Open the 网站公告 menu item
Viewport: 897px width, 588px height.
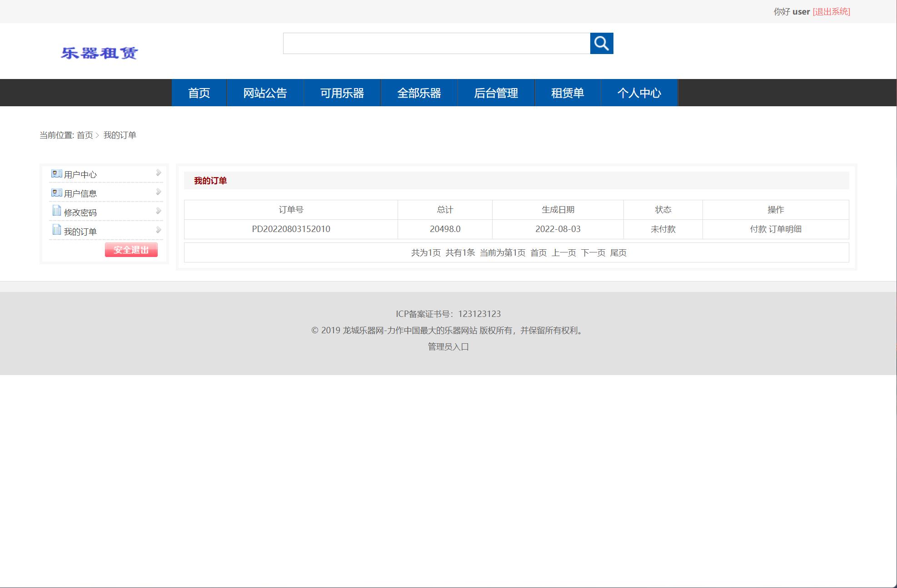click(265, 93)
